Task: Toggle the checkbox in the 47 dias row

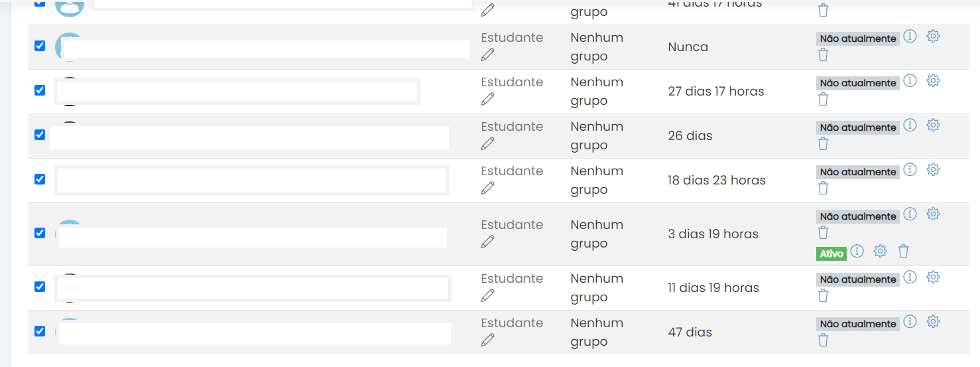Action: [40, 331]
